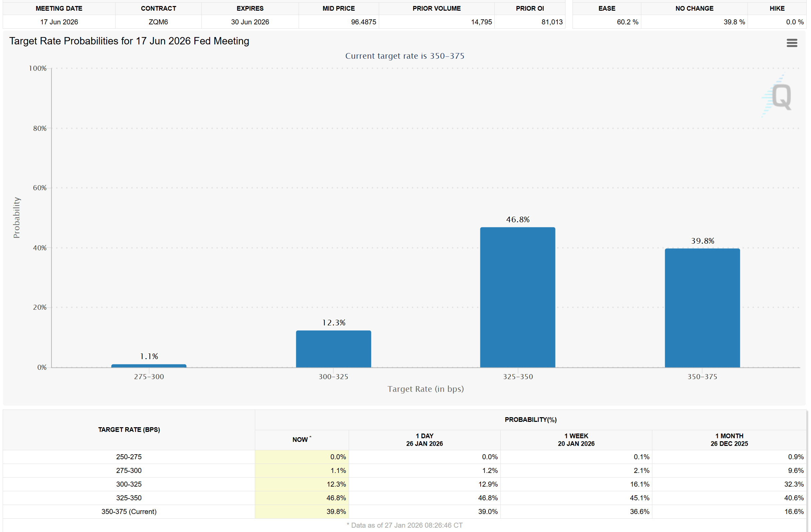Click the ZQM6 contract cell
The width and height of the screenshot is (811, 532).
[x=158, y=22]
